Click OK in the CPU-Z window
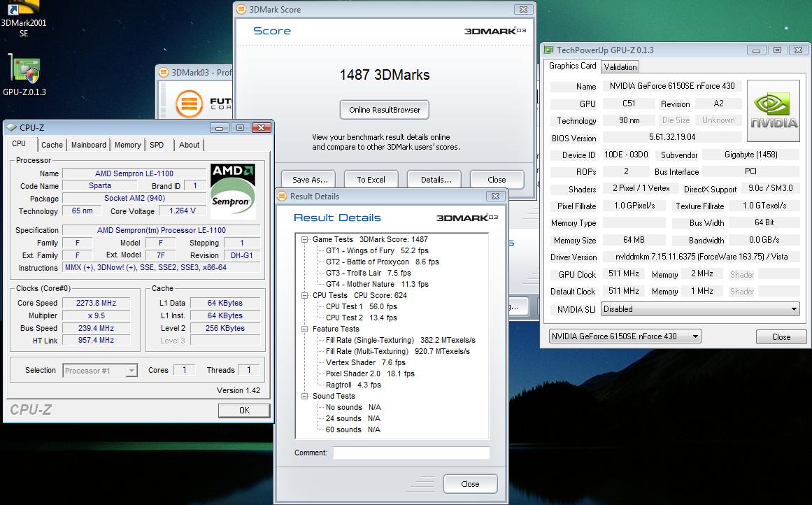Image resolution: width=812 pixels, height=505 pixels. pyautogui.click(x=244, y=410)
